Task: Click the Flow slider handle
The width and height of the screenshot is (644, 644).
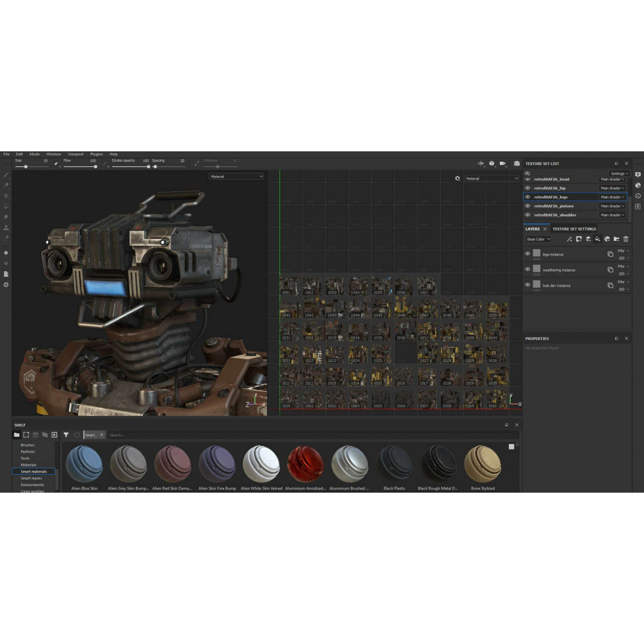Action: coord(95,167)
